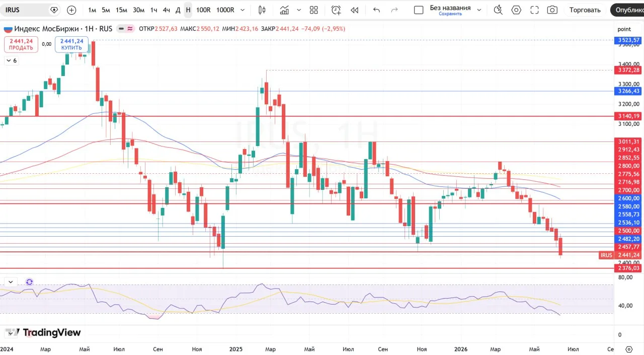Click the КУПИТЬ buy button
The width and height of the screenshot is (644, 355).
point(72,45)
